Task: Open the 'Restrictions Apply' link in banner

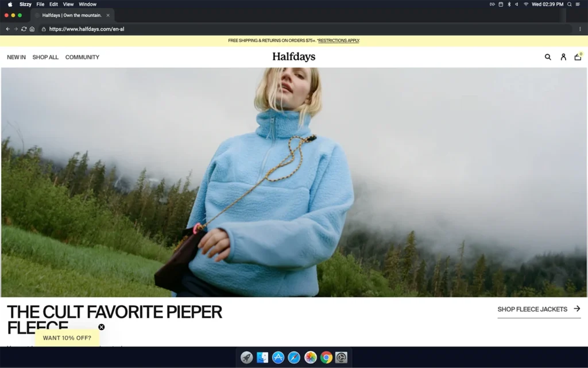Action: point(339,41)
